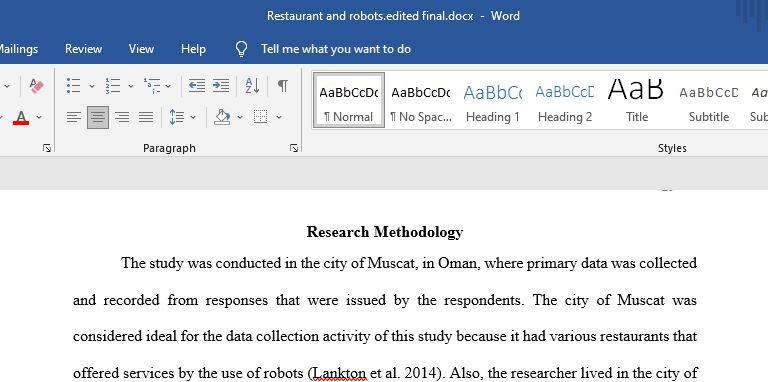Apply the Normal style
The image size is (768, 382).
click(x=349, y=100)
